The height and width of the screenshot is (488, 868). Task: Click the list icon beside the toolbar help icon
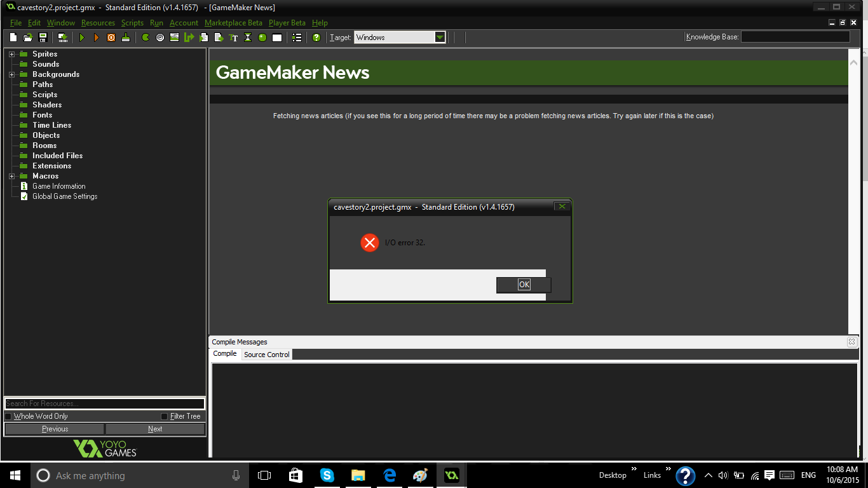pos(297,37)
